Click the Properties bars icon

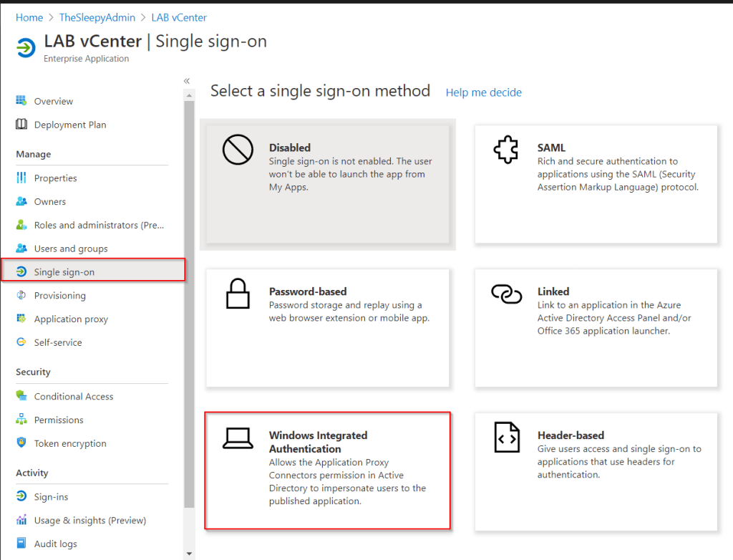coord(21,178)
